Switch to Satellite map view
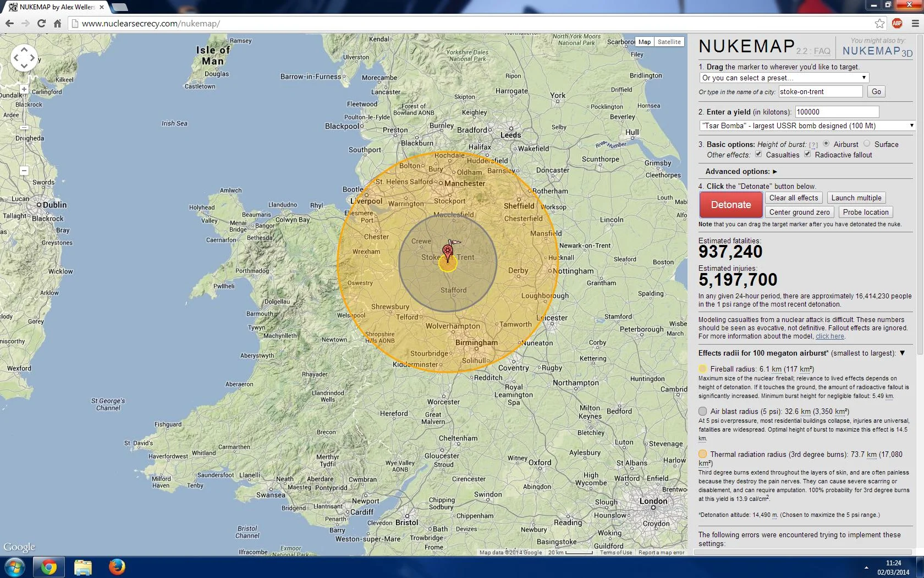 [669, 42]
